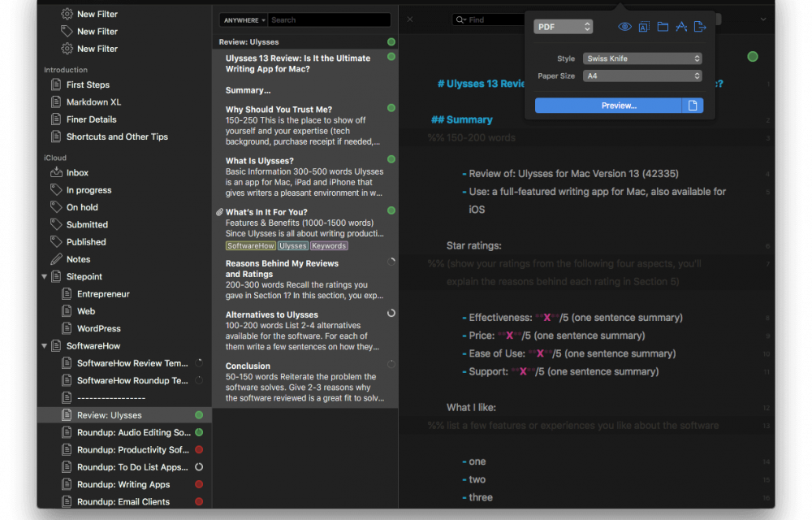Image resolution: width=812 pixels, height=520 pixels.
Task: Open the PDF export format dropdown
Action: point(563,27)
